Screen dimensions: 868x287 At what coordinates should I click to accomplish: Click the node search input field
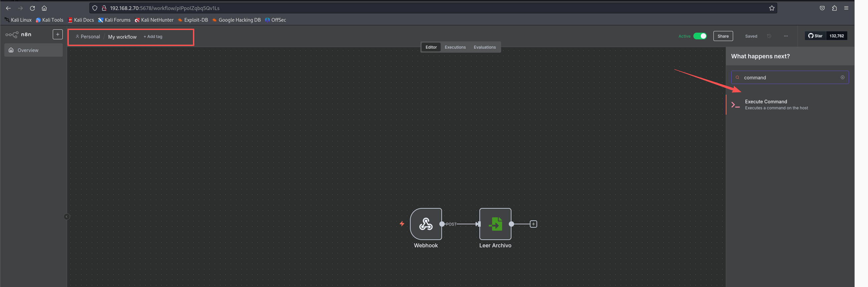tap(789, 77)
